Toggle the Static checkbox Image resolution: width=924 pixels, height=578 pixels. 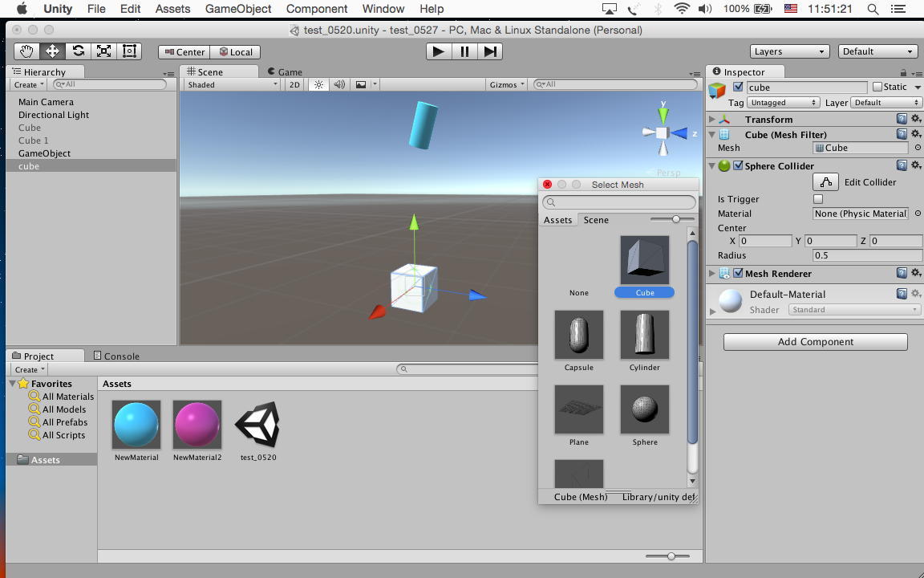pos(877,87)
